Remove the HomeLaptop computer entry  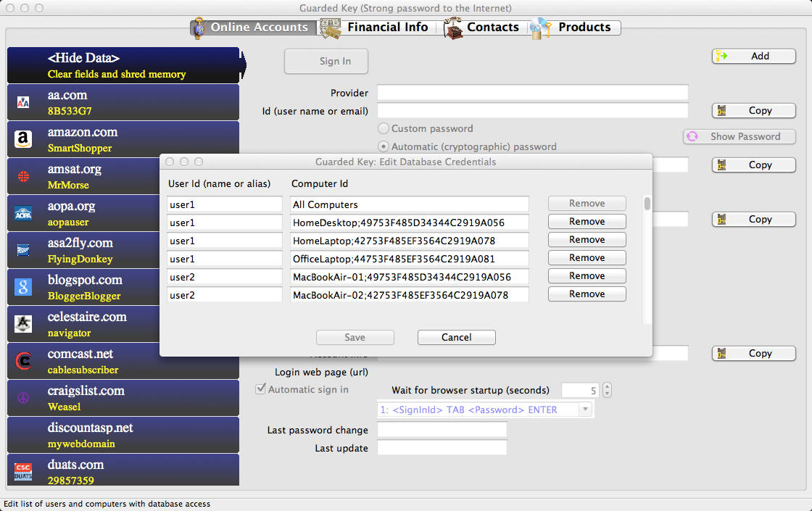[587, 240]
